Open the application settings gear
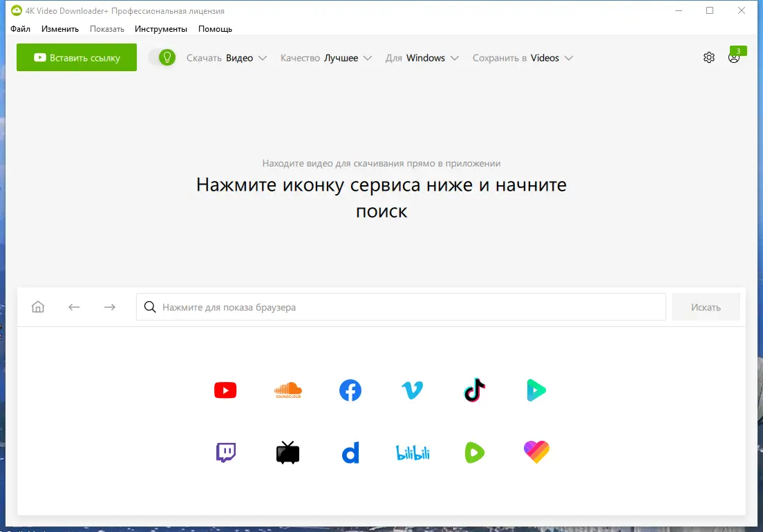This screenshot has height=532, width=763. [x=708, y=57]
